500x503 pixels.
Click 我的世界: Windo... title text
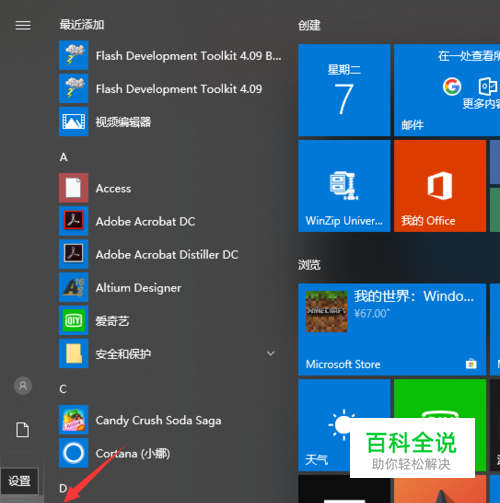point(414,296)
